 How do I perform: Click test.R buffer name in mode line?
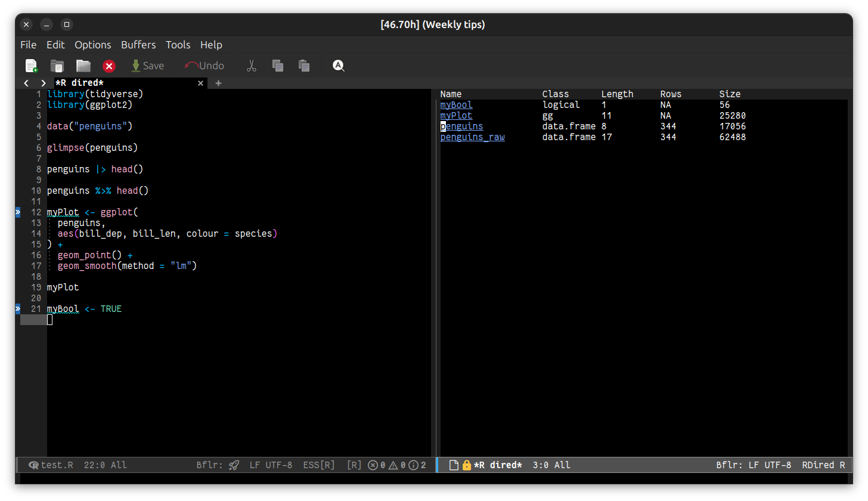point(57,465)
